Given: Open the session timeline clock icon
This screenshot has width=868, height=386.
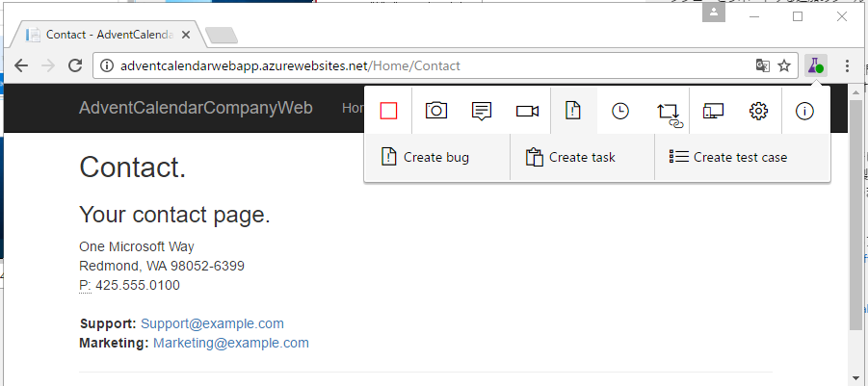Looking at the screenshot, I should pos(620,111).
